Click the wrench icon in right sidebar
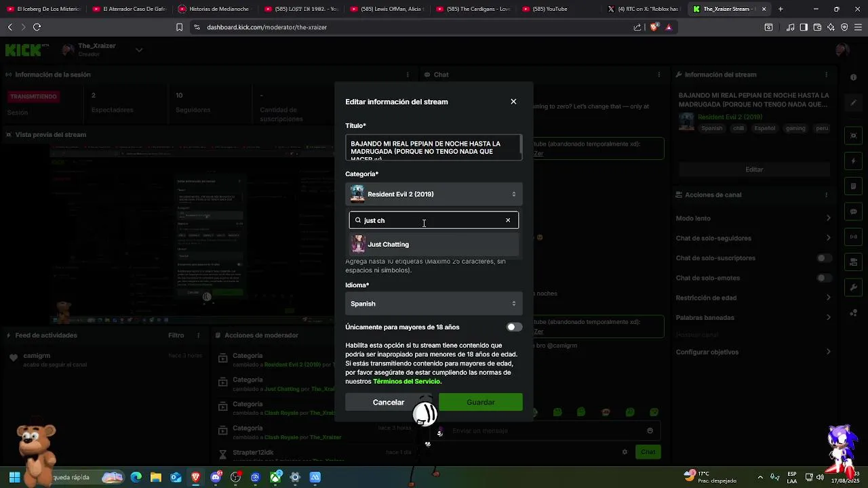868x488 pixels. pos(854,287)
